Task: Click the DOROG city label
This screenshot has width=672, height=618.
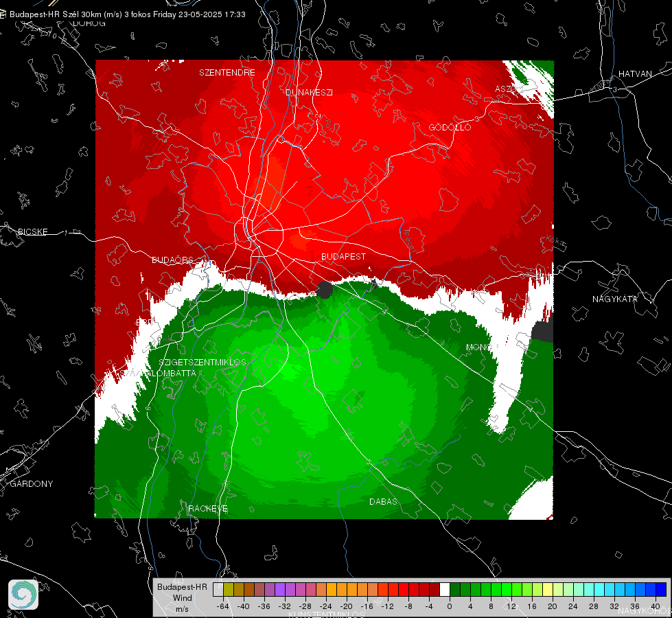Action: [89, 23]
